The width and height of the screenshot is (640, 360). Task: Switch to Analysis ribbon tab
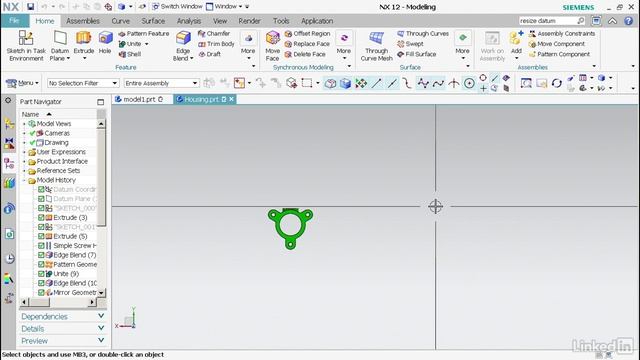point(189,21)
